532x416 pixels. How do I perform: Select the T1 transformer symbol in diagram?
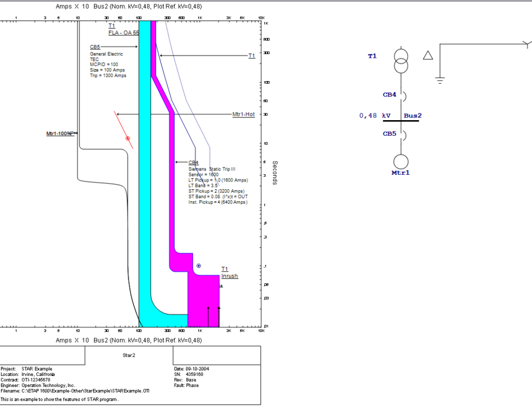401,61
